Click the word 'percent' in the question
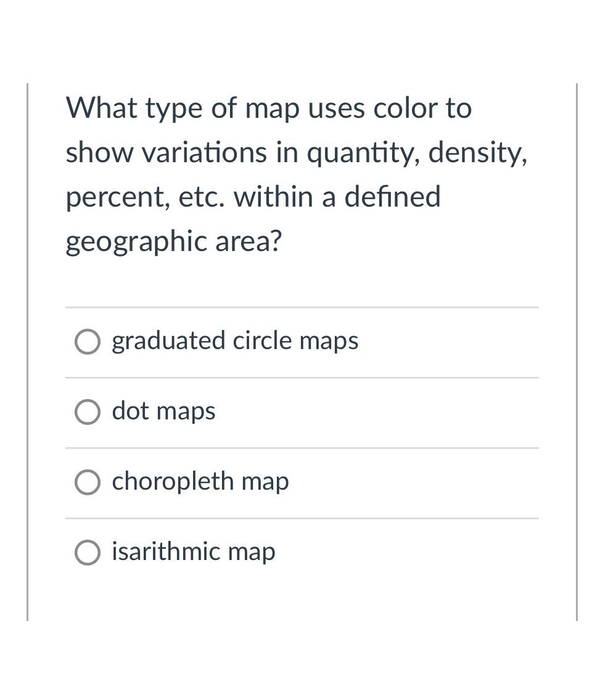Image resolution: width=608 pixels, height=700 pixels. click(x=118, y=198)
